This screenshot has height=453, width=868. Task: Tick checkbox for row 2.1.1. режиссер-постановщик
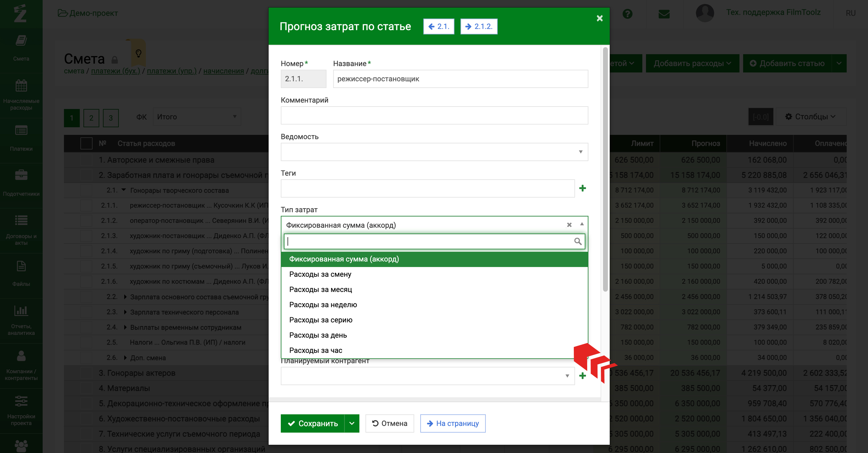pyautogui.click(x=86, y=205)
